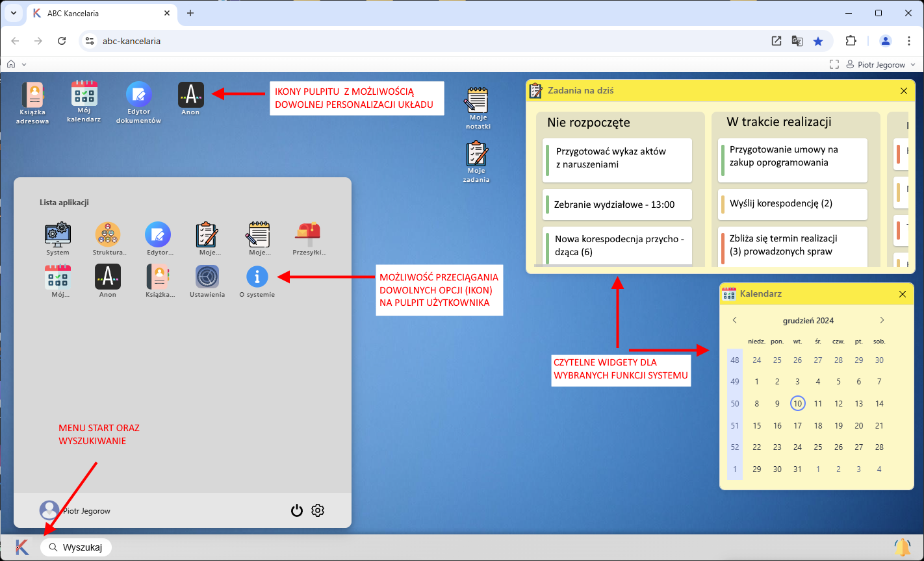
Task: Click horizontal scrollbar in Zadania widget
Action: tap(613, 266)
